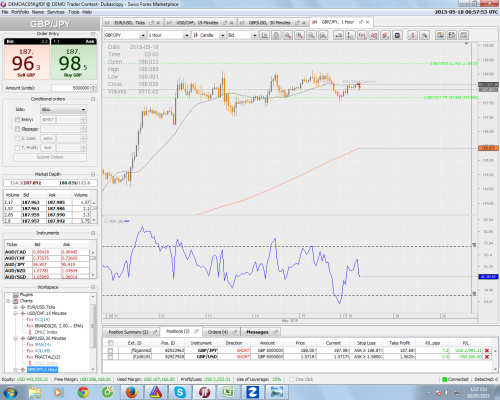The height and width of the screenshot is (400, 500).
Task: Open the Portfolio menu
Action: (x=20, y=12)
